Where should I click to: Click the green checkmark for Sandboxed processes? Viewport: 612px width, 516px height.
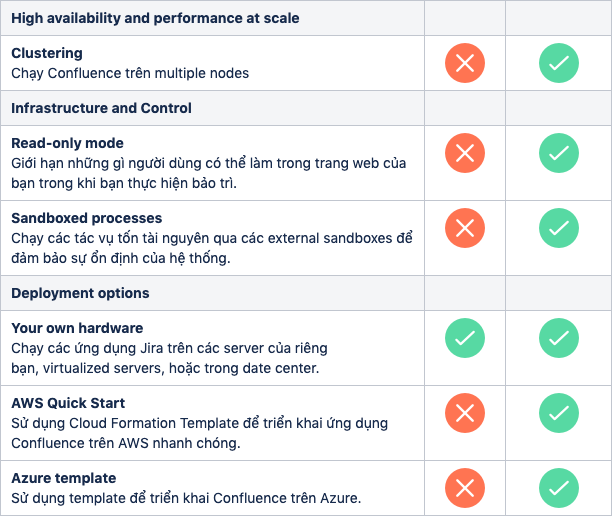point(559,228)
